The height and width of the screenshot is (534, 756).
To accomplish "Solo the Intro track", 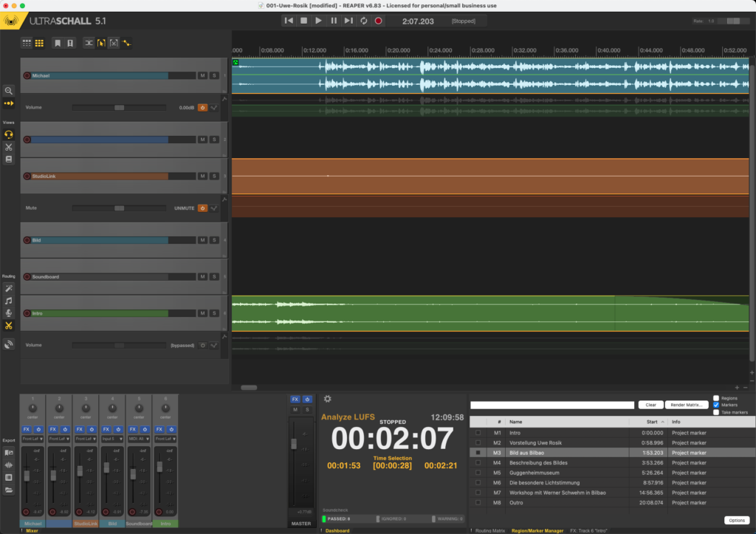I will 214,313.
